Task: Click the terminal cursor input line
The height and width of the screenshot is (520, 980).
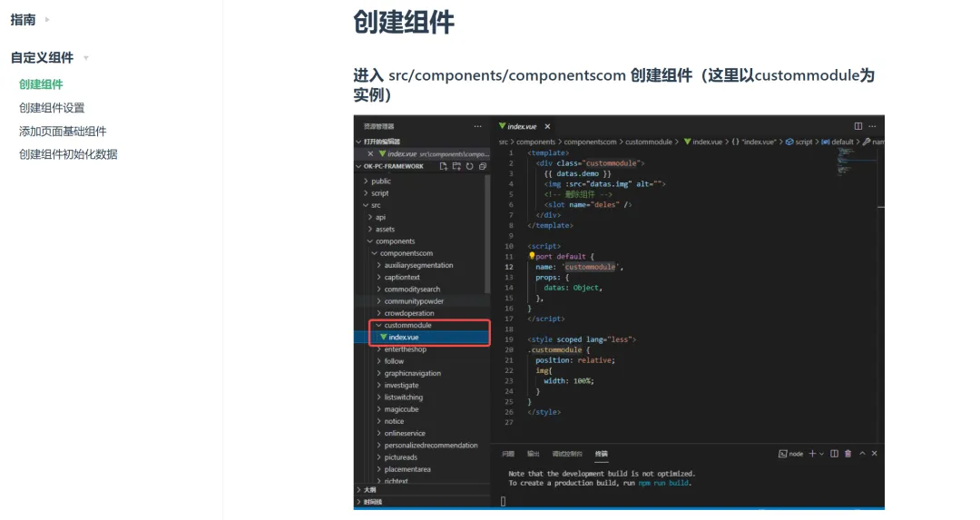Action: [x=503, y=501]
